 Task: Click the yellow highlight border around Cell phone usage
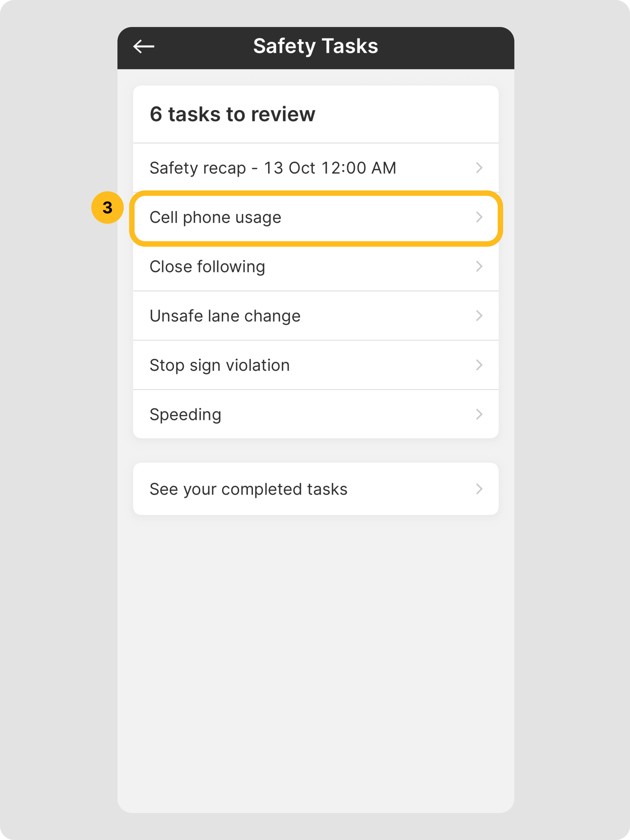pos(316,194)
